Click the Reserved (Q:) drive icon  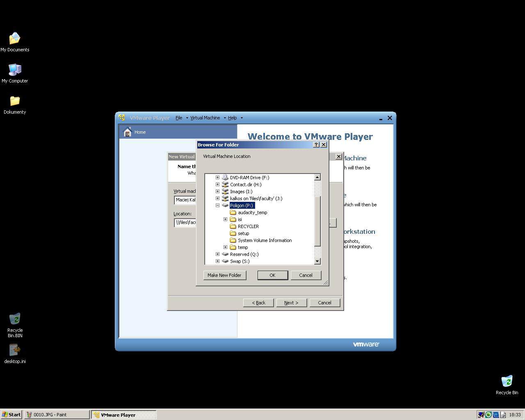point(225,254)
